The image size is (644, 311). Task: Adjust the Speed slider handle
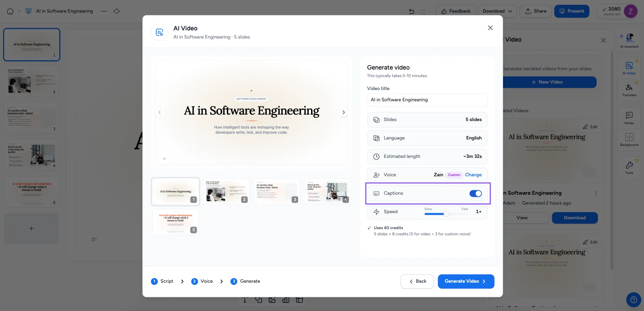tap(446, 214)
